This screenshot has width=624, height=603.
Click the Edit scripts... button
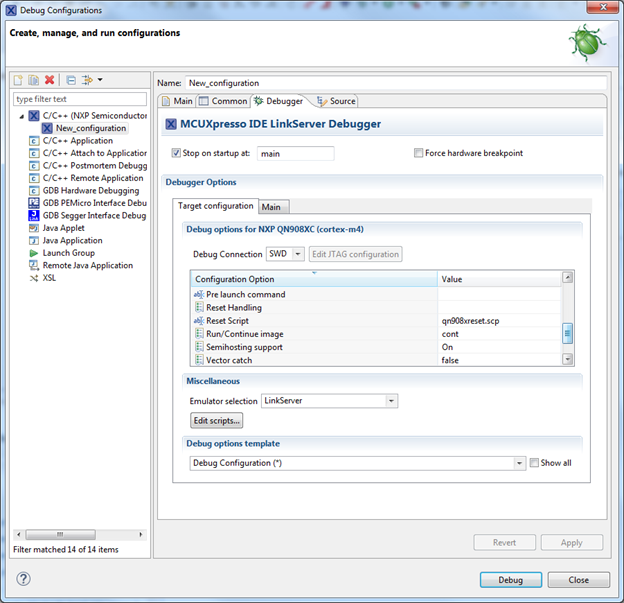point(216,420)
